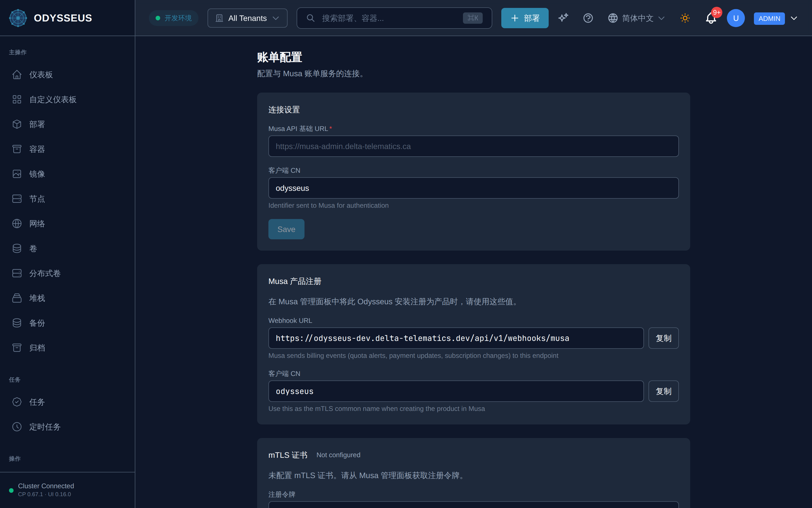812x508 pixels.
Task: Click the 网络 network globe icon
Action: point(17,224)
